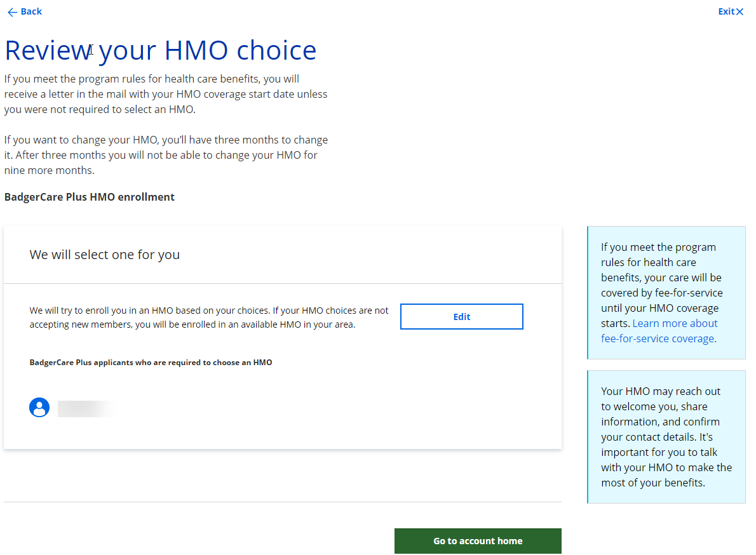Viewport: 756px width, 555px height.
Task: Select the blurred applicant name
Action: tap(86, 408)
